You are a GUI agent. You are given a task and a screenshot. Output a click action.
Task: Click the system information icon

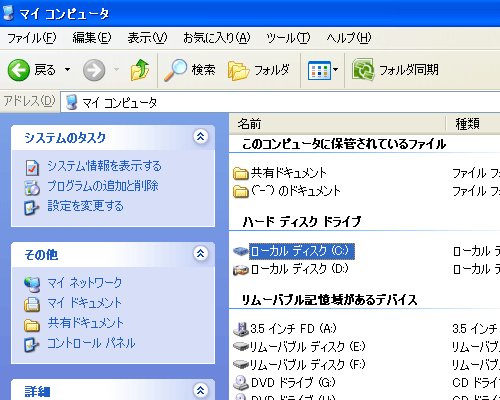(x=32, y=168)
